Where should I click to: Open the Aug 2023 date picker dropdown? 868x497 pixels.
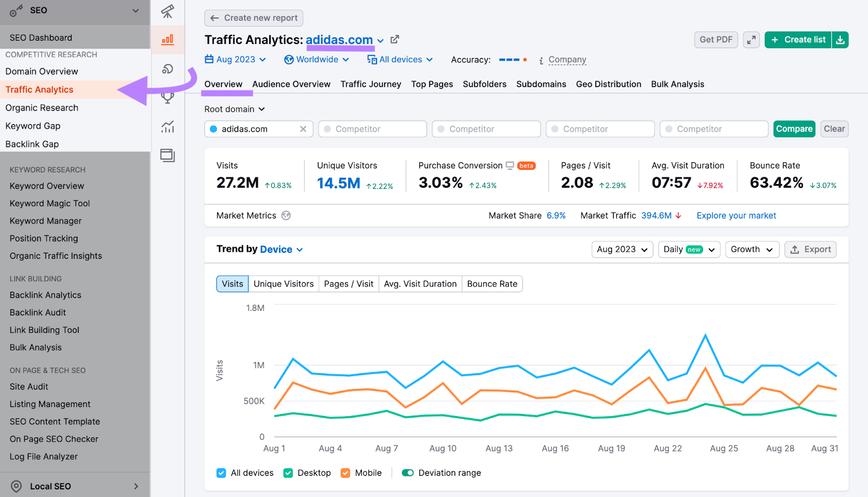(235, 59)
